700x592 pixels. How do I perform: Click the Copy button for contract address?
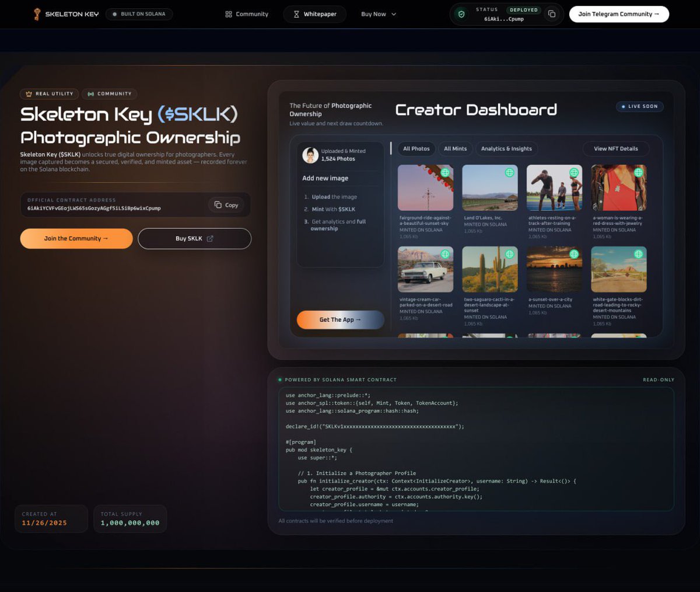pos(226,205)
